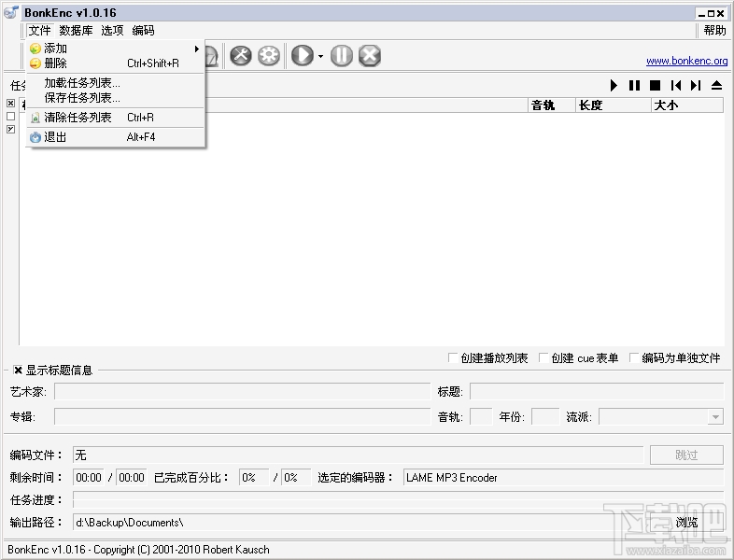Click the 输出路径 field showing d:\Backup\Documents\
Screen dimensions: 734x560
360,522
